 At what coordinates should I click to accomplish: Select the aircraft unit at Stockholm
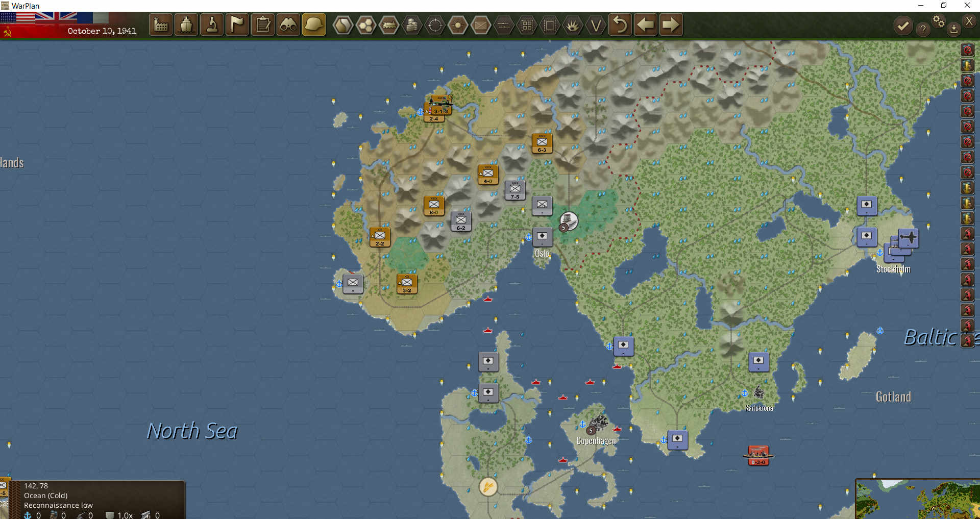pyautogui.click(x=908, y=238)
